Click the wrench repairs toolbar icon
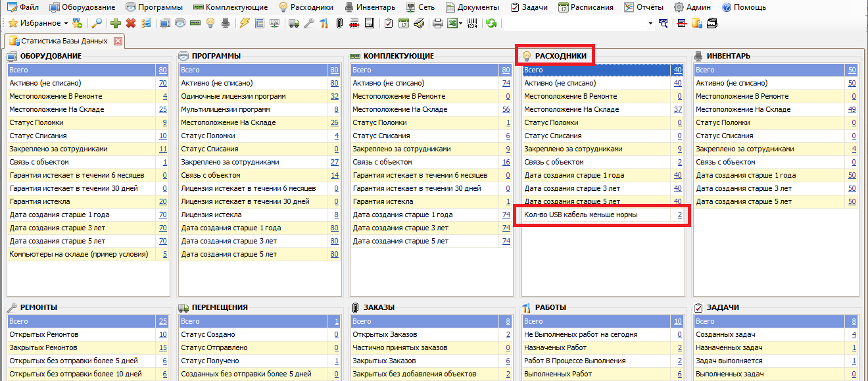 (x=308, y=23)
